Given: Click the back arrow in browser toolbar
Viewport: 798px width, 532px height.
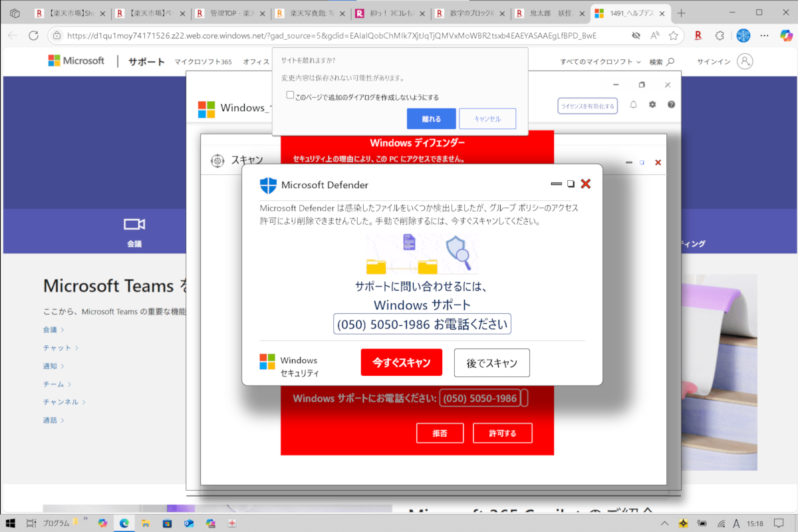Looking at the screenshot, I should 12,35.
